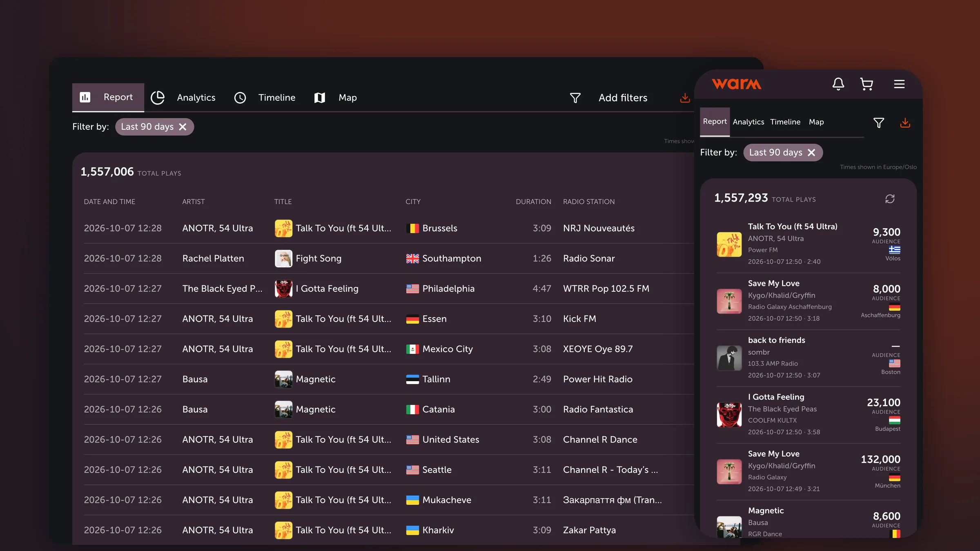The image size is (980, 551).
Task: Click the Southampton city cell
Action: [x=443, y=258]
